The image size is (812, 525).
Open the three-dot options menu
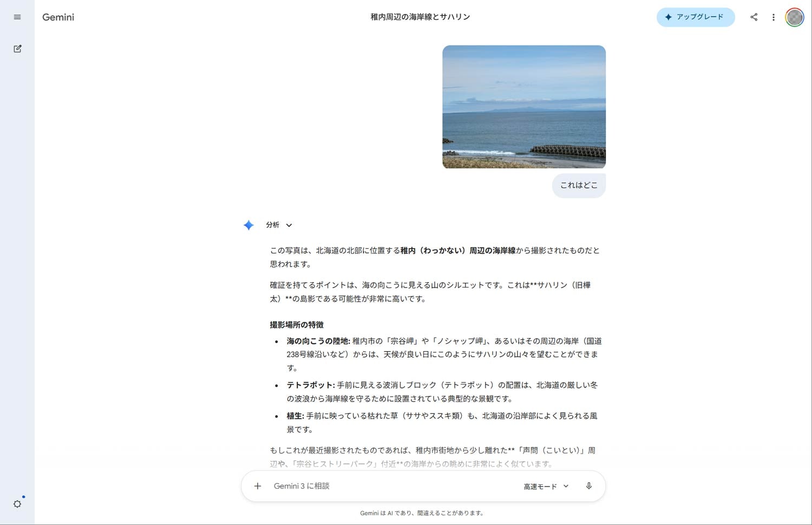pyautogui.click(x=774, y=17)
